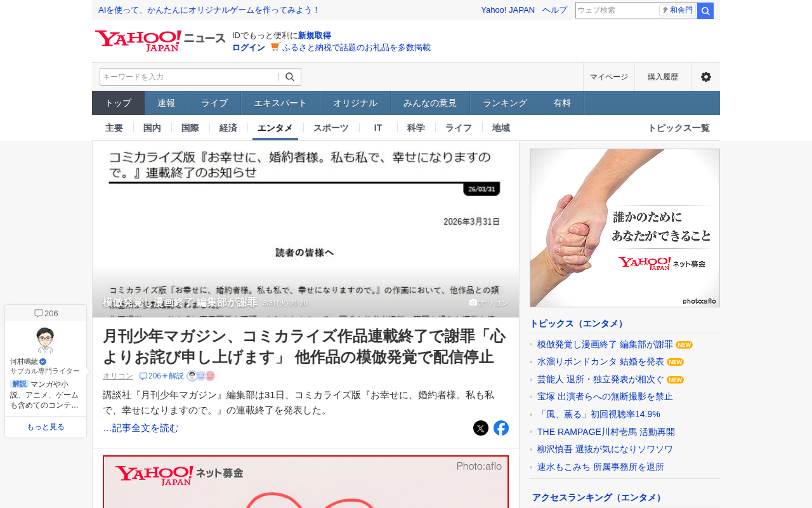Select the ライフ category
The width and height of the screenshot is (812, 508).
coord(459,128)
